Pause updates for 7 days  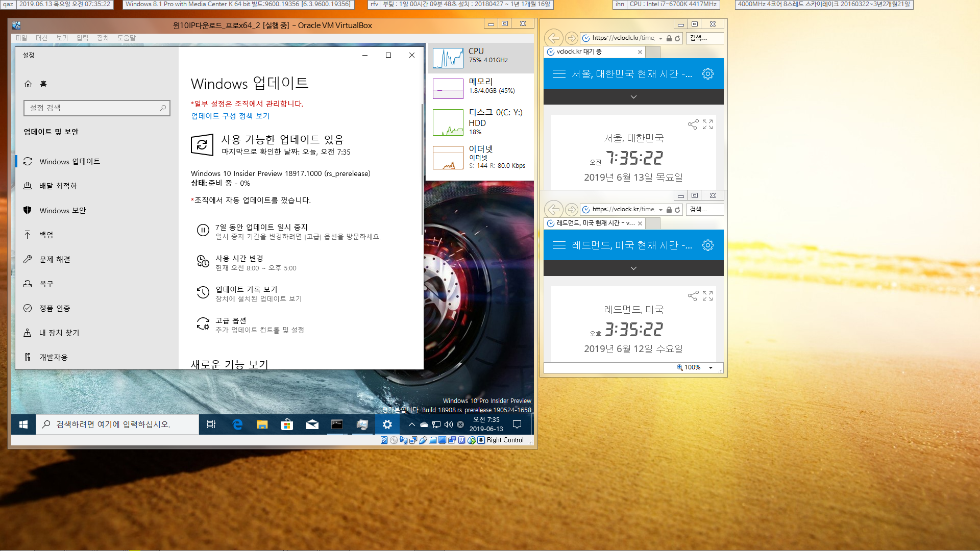288,232
